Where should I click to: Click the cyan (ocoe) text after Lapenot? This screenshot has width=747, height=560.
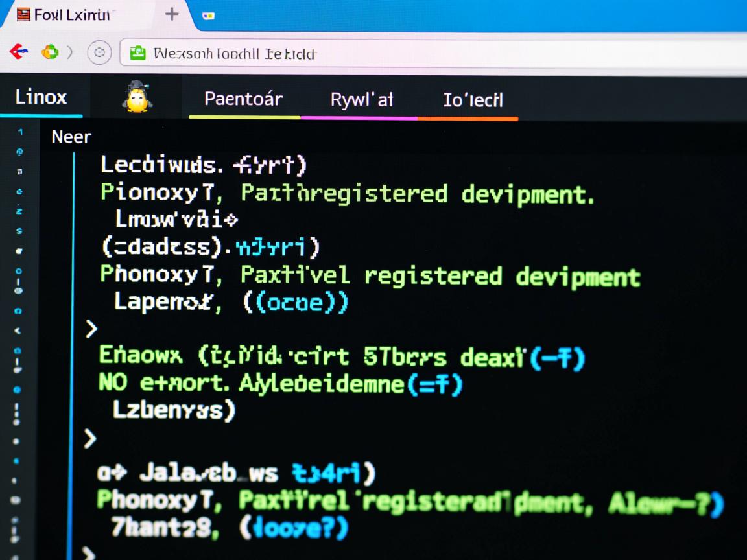click(296, 303)
